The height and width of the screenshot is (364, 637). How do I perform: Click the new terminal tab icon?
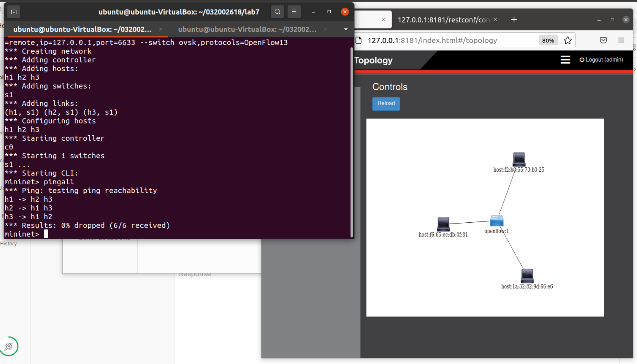coord(14,12)
